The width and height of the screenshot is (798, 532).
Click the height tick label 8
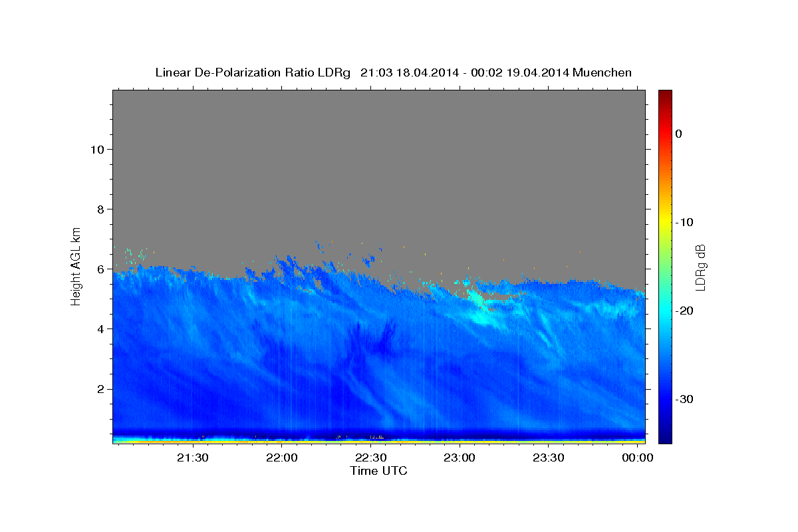pyautogui.click(x=100, y=209)
